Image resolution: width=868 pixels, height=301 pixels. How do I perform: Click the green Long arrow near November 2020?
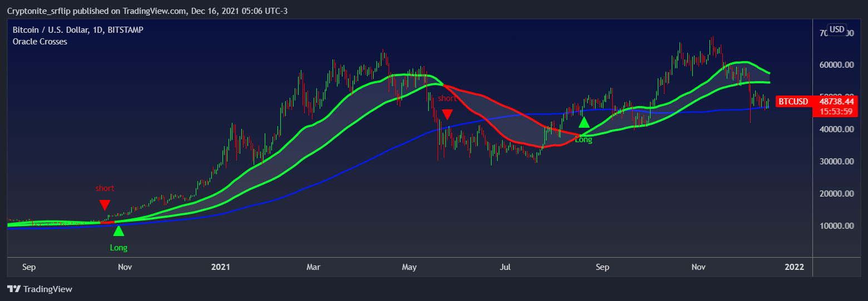(x=118, y=230)
